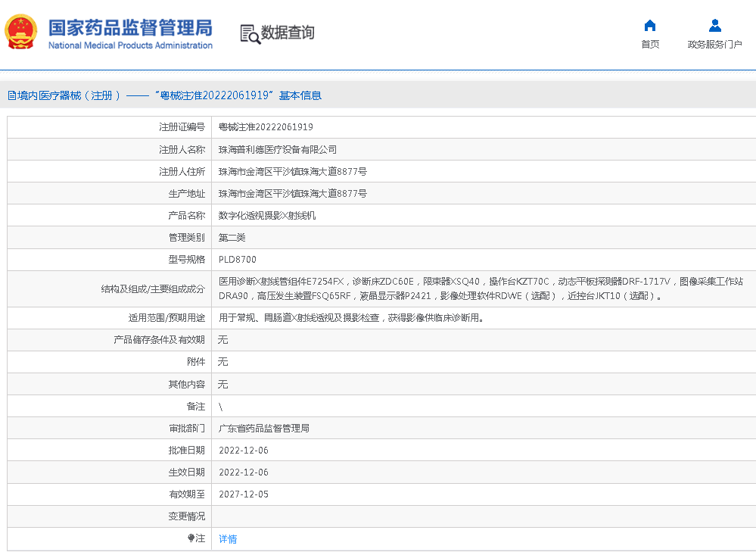Click the 数据查询 header text
Image resolution: width=756 pixels, height=552 pixels.
point(288,33)
